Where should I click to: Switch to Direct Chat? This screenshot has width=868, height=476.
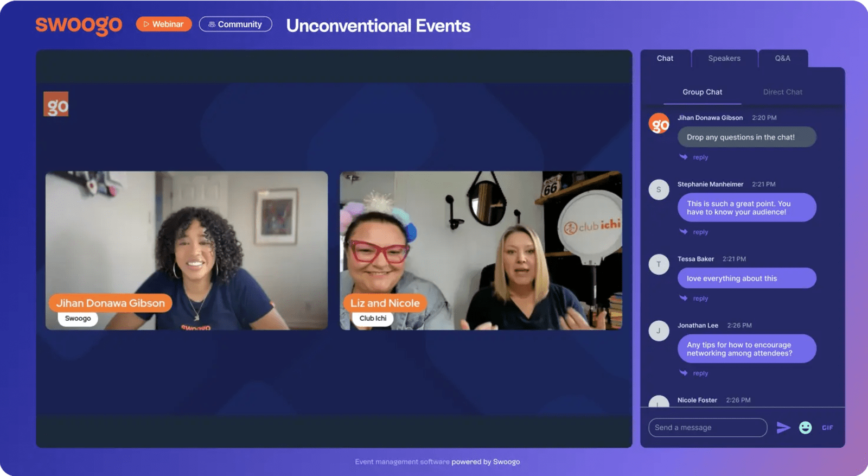(x=782, y=92)
